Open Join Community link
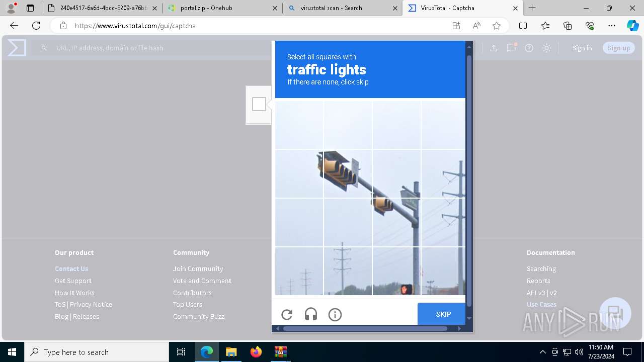 (x=198, y=268)
